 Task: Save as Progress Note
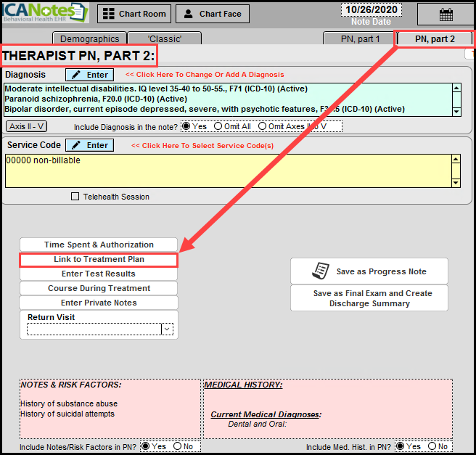point(369,271)
